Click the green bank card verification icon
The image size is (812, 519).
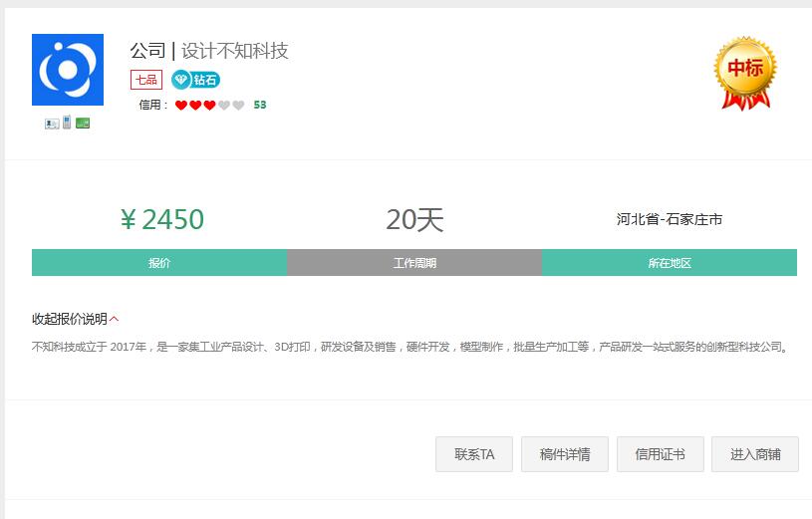coord(83,123)
